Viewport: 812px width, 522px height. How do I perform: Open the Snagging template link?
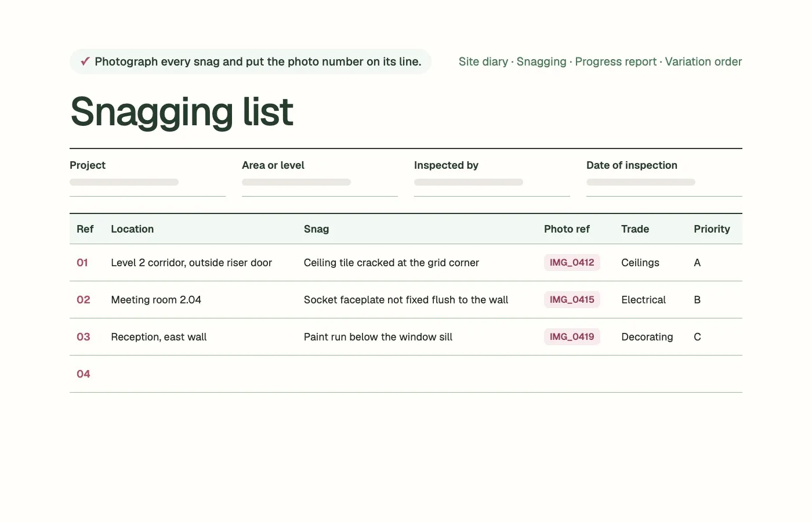coord(541,61)
